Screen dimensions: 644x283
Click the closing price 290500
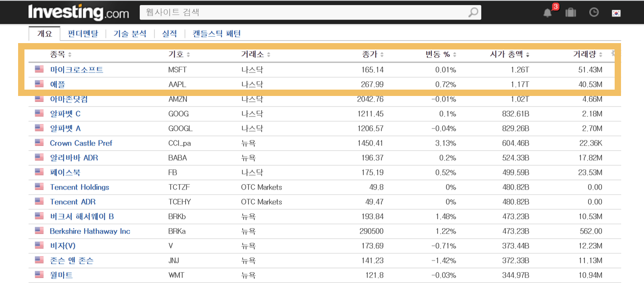click(x=372, y=231)
